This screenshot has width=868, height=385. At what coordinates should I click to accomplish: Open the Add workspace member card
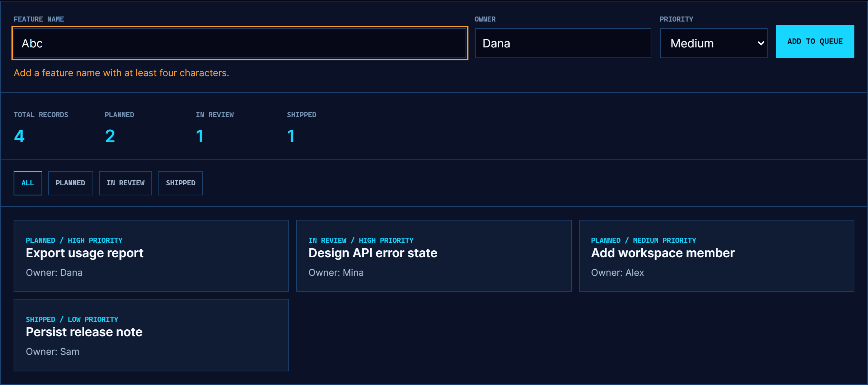pos(717,256)
